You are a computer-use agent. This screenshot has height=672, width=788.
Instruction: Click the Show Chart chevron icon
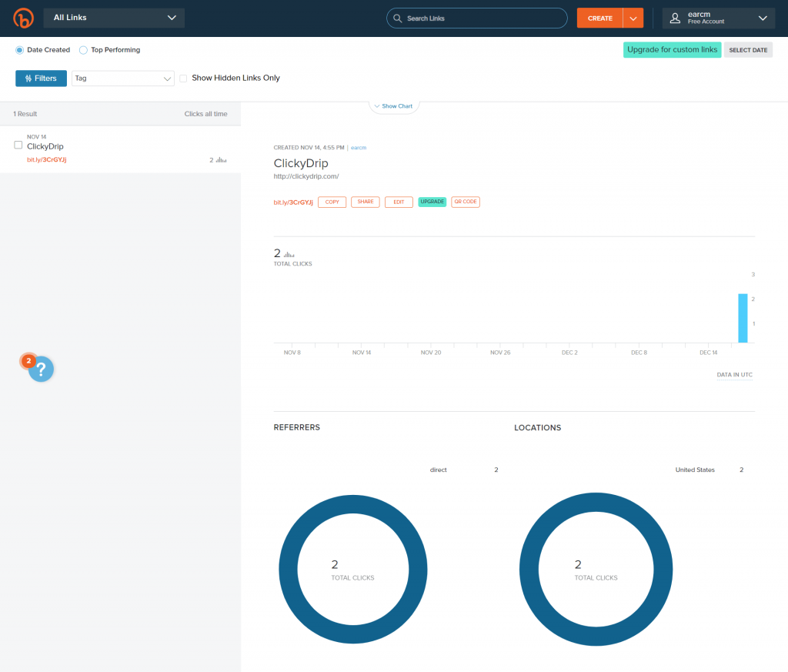(x=378, y=105)
